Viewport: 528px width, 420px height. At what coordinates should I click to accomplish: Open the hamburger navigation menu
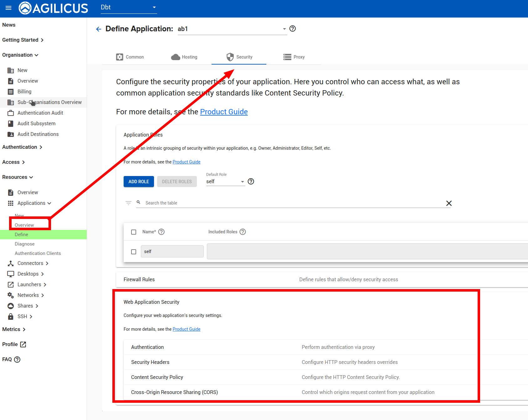[8, 8]
